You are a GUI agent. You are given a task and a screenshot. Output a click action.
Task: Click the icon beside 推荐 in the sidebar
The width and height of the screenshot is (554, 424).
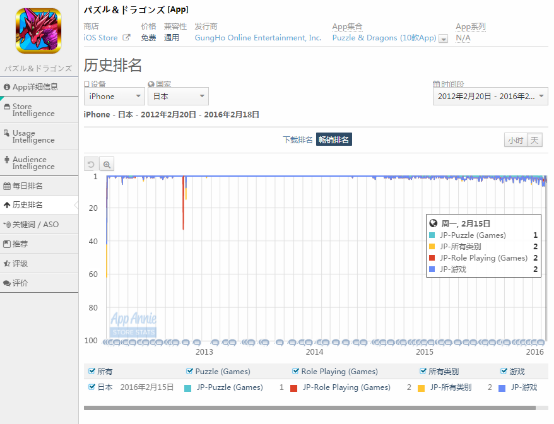7,244
